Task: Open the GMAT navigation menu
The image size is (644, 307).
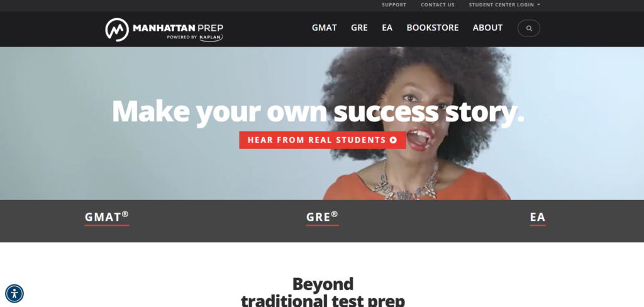Action: [324, 28]
